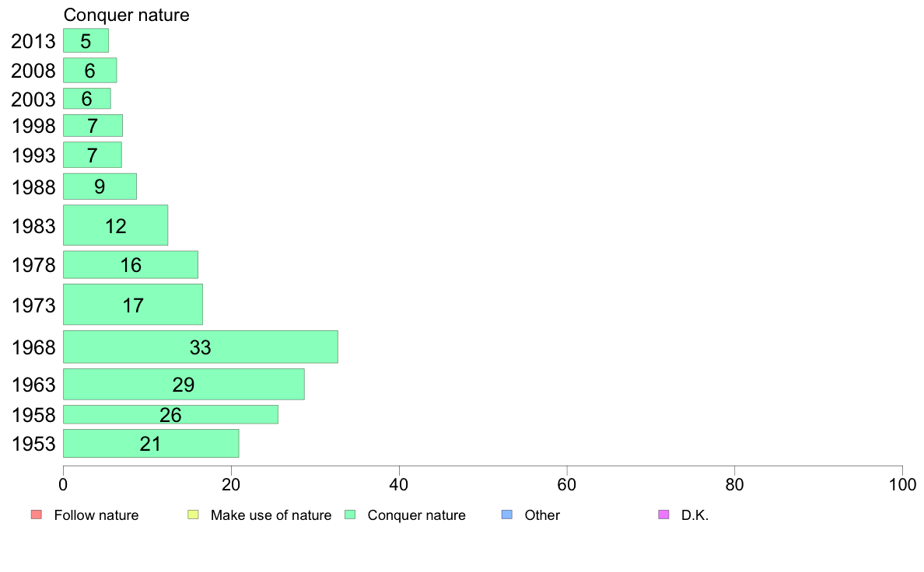Click the blue Other legend swatch

pyautogui.click(x=507, y=514)
